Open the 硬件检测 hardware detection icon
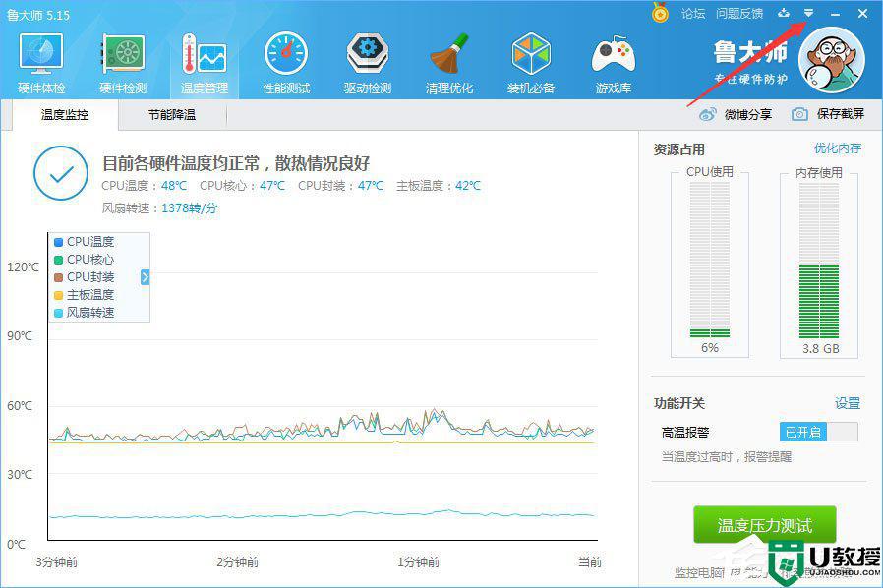 (x=123, y=56)
